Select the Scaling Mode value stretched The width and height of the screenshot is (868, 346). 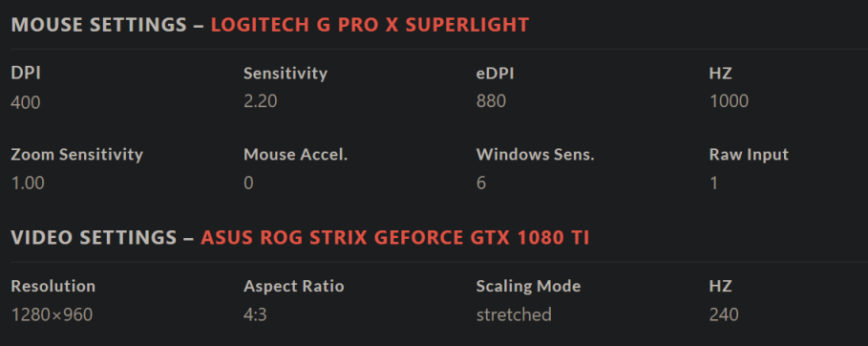[x=514, y=315]
